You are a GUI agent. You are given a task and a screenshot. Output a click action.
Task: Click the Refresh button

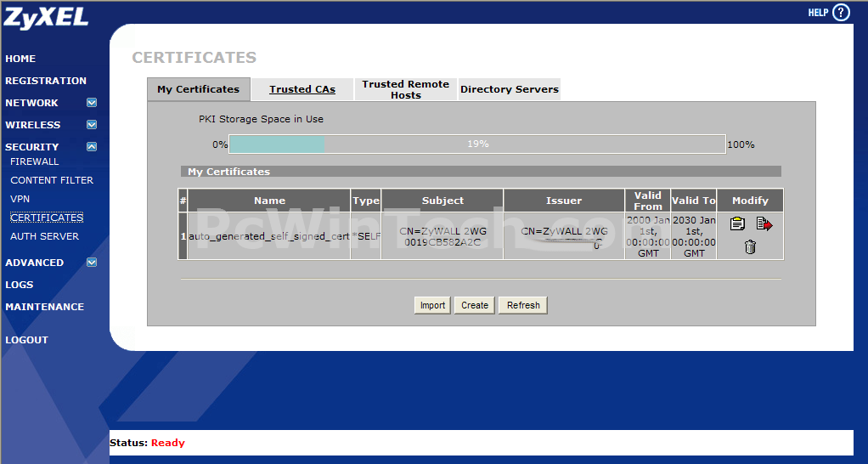click(523, 305)
